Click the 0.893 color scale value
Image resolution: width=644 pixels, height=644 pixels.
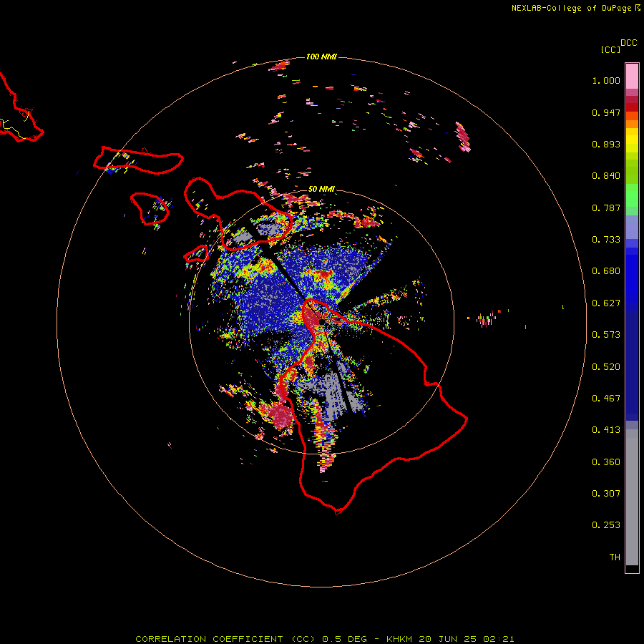(606, 144)
